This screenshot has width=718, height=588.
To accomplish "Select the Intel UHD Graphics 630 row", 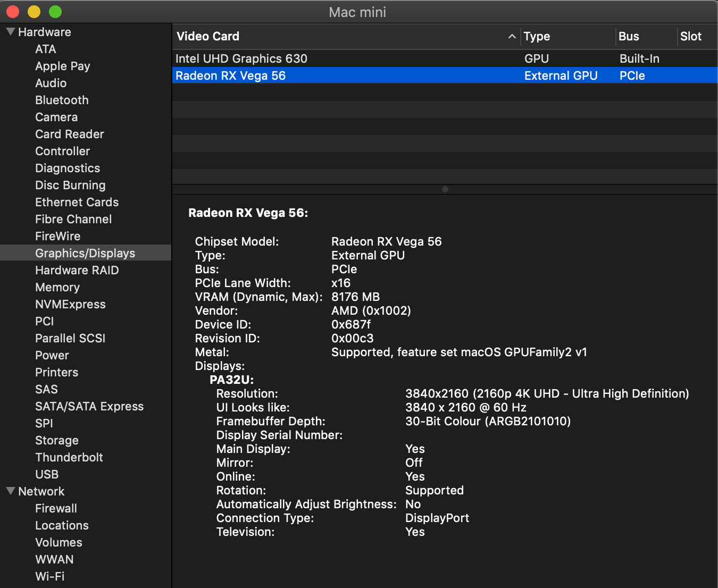I will coord(241,58).
